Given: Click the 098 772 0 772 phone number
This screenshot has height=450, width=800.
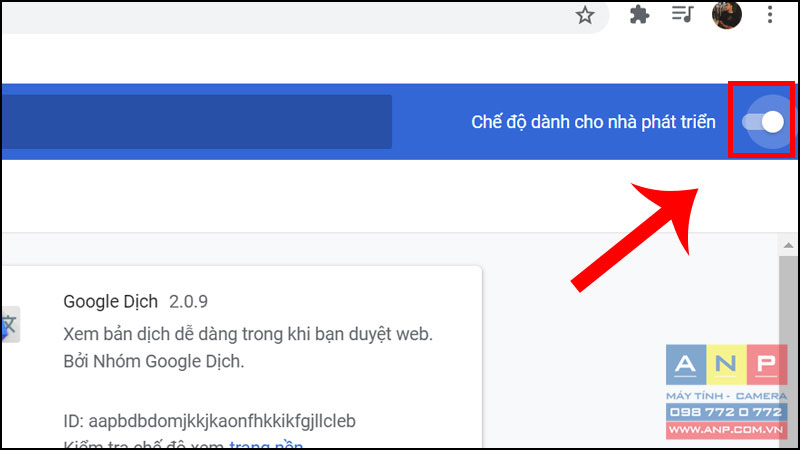Looking at the screenshot, I should pyautogui.click(x=726, y=412).
